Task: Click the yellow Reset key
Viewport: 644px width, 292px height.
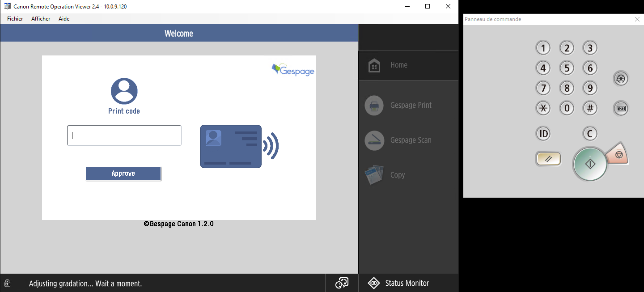Action: pos(548,158)
